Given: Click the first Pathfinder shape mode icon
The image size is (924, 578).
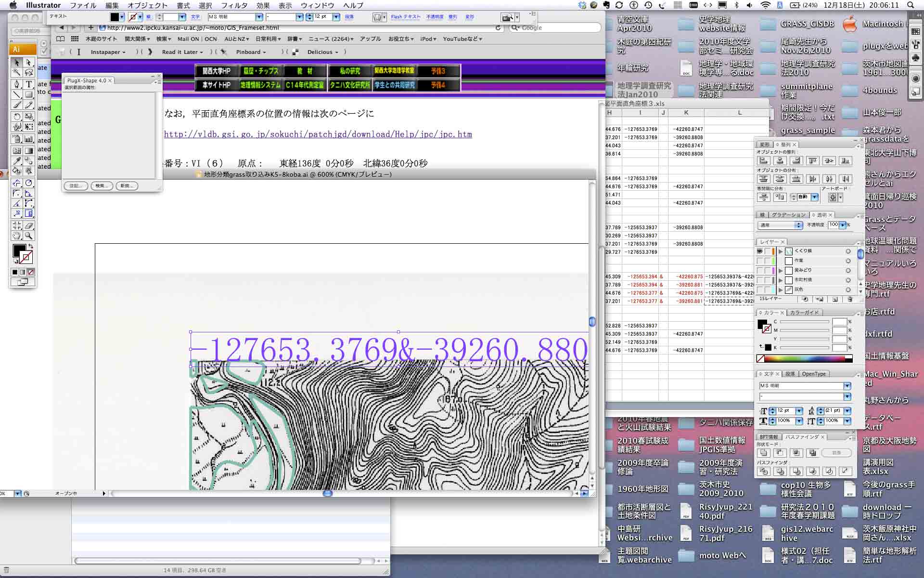Looking at the screenshot, I should [763, 453].
